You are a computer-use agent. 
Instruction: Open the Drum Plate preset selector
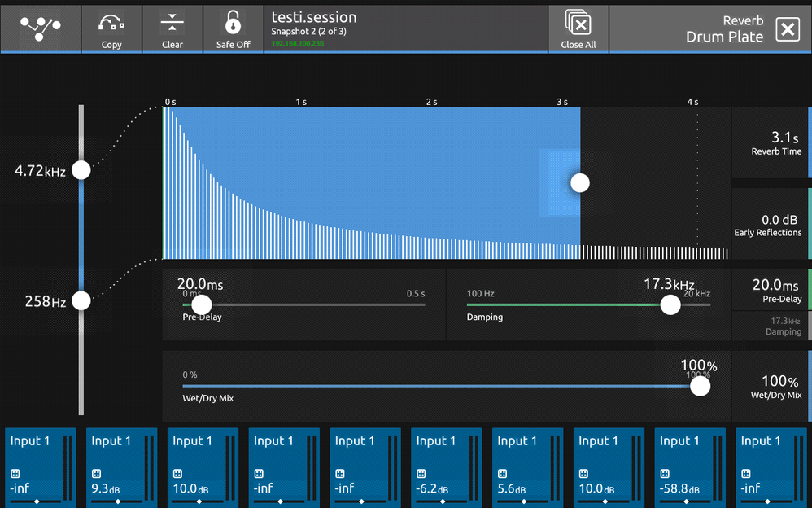coord(724,36)
